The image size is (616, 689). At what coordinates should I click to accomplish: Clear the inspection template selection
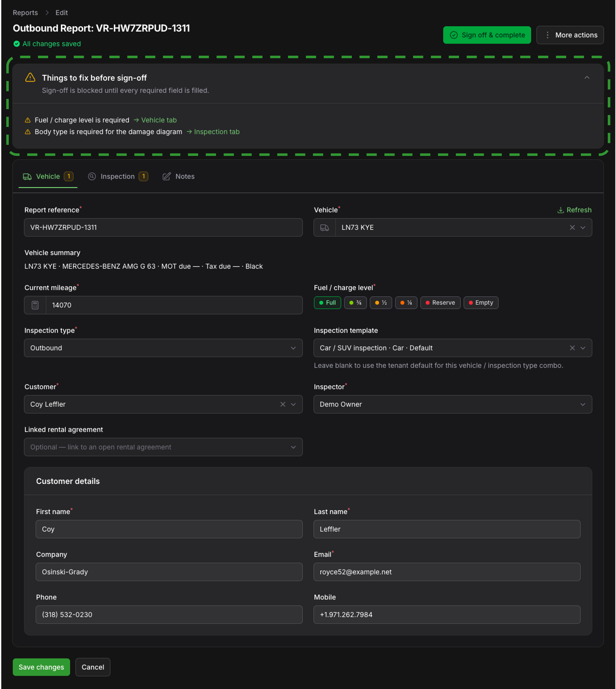pyautogui.click(x=572, y=348)
